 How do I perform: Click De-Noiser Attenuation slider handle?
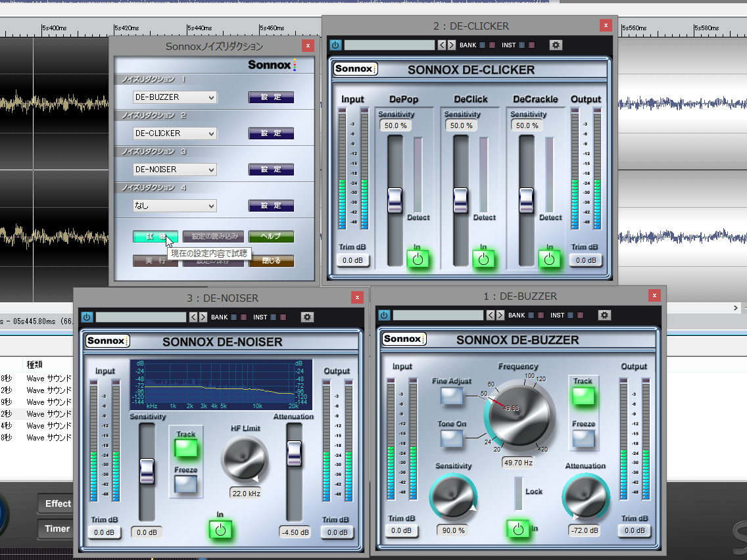294,454
